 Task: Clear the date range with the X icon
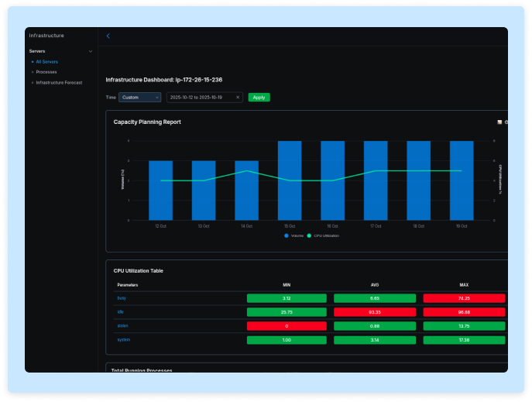238,98
